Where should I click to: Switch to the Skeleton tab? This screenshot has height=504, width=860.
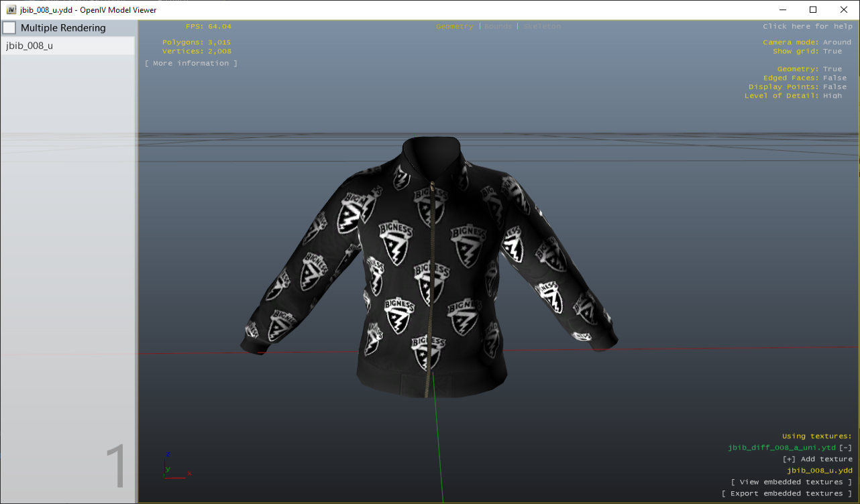542,26
